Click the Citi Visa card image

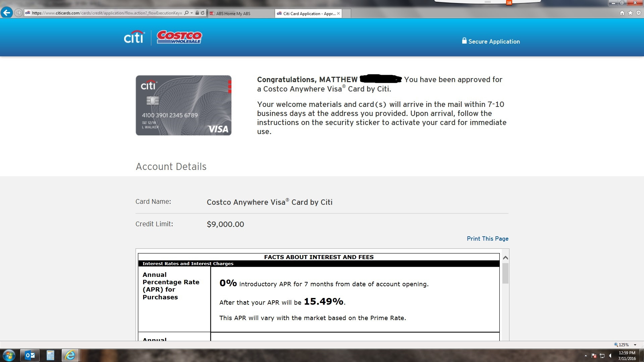coord(183,105)
